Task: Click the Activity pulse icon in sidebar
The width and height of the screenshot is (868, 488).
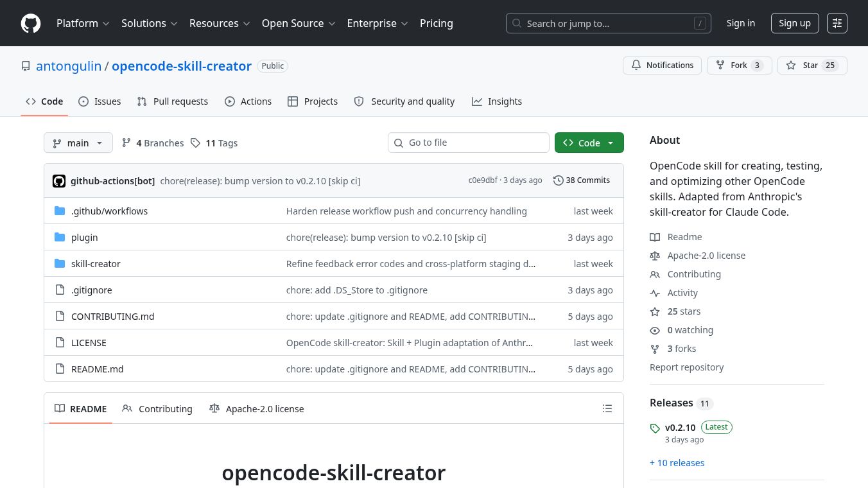Action: [x=655, y=293]
